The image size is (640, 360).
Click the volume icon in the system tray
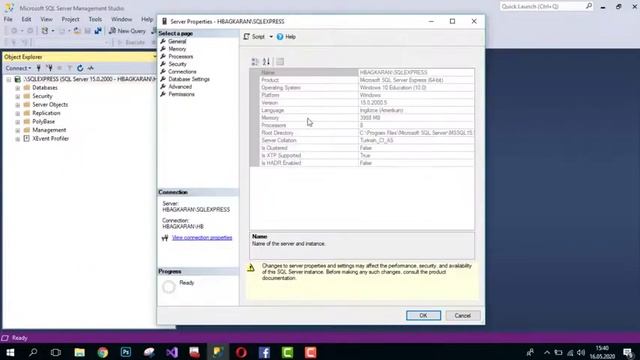pyautogui.click(x=581, y=353)
